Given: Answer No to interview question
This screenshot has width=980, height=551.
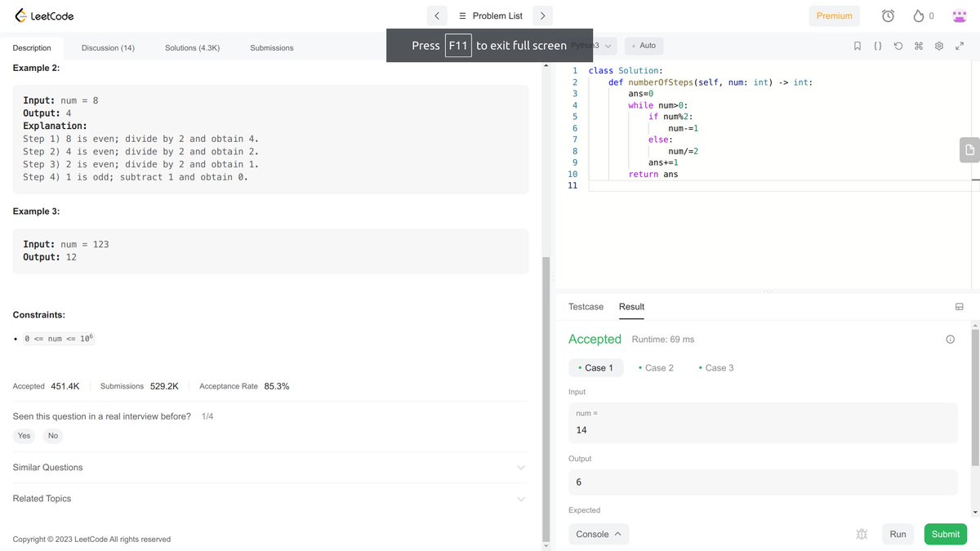Looking at the screenshot, I should [x=53, y=436].
